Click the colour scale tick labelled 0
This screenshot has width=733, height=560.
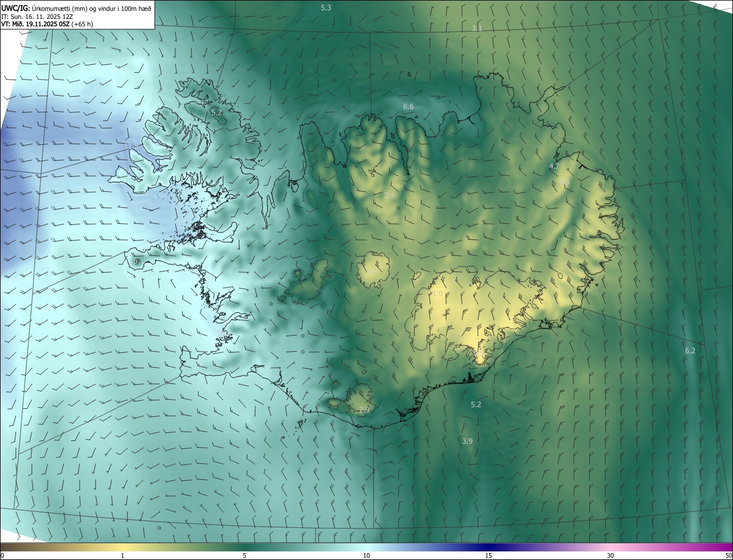pyautogui.click(x=2, y=555)
